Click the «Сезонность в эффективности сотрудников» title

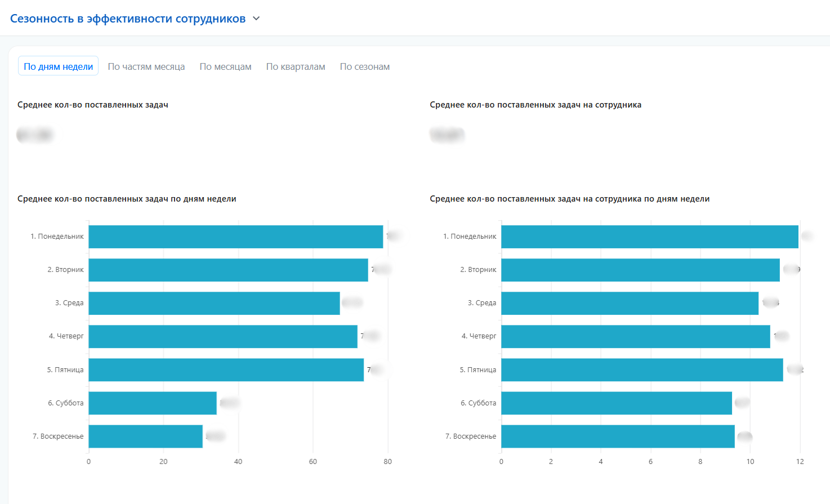pyautogui.click(x=128, y=19)
